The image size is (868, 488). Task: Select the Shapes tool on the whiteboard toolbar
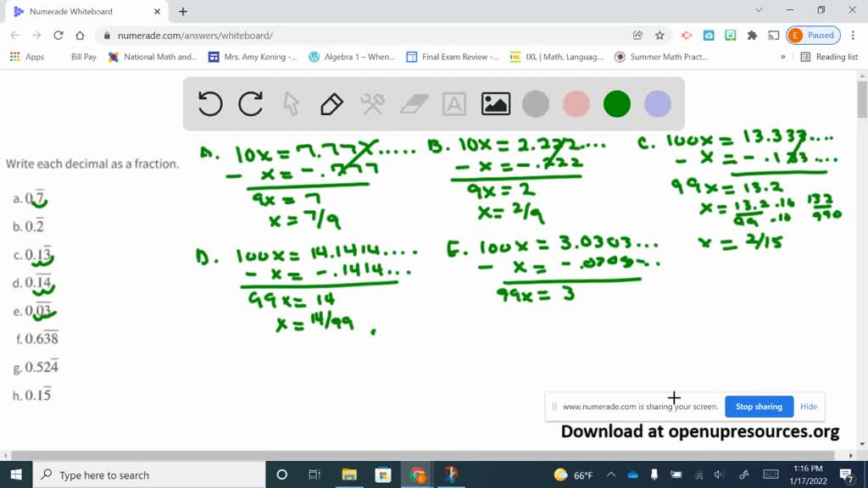(x=373, y=103)
